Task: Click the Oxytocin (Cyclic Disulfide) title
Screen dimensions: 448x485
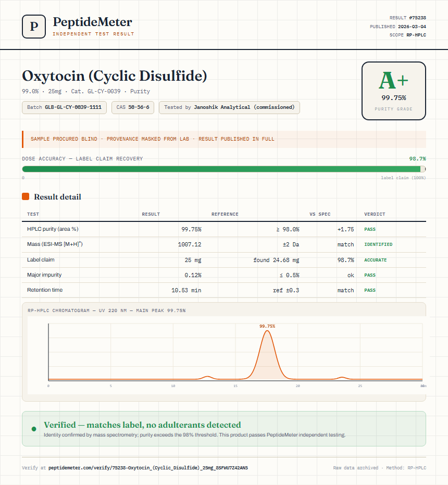Action: point(115,76)
